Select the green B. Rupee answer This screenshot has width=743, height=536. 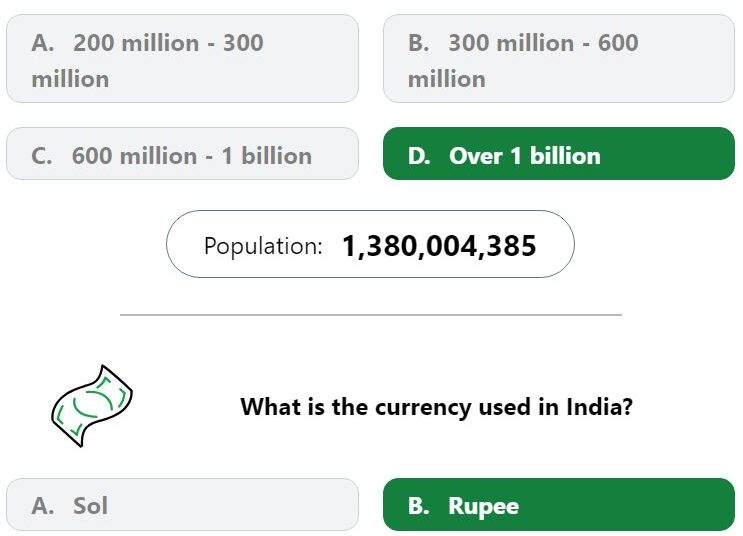pos(559,505)
